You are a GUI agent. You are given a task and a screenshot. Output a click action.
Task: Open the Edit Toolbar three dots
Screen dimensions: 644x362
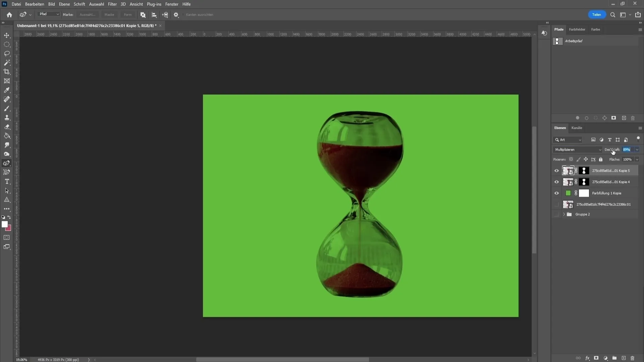click(x=7, y=209)
